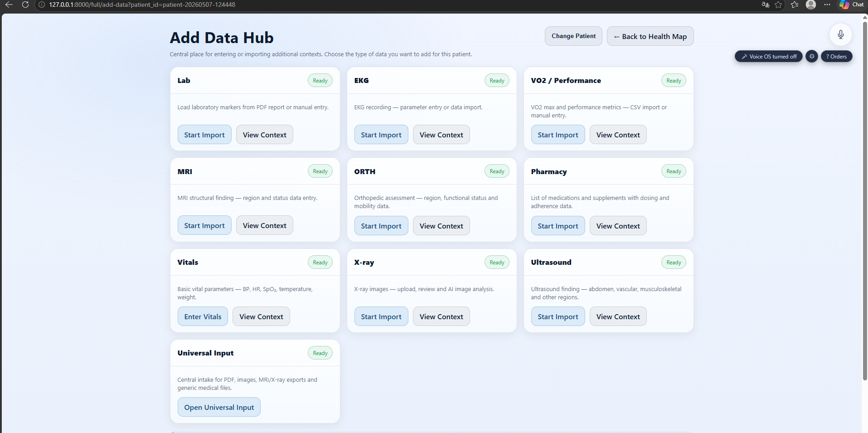Open the voice settings gear icon
Screen dimensions: 868x433
[x=812, y=57]
